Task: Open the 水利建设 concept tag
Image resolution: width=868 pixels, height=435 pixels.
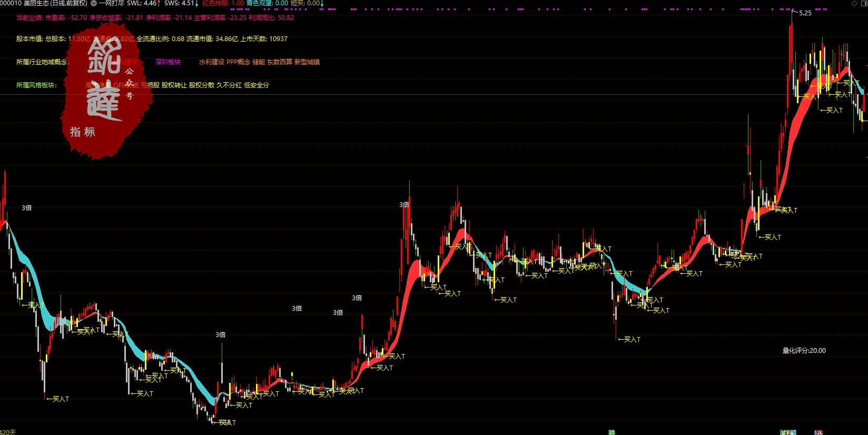Action: click(x=211, y=62)
